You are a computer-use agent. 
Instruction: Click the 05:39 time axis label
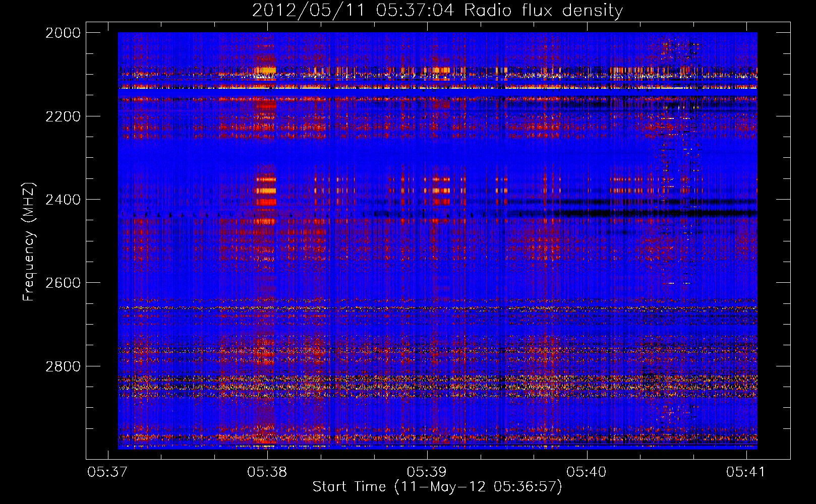[x=427, y=472]
